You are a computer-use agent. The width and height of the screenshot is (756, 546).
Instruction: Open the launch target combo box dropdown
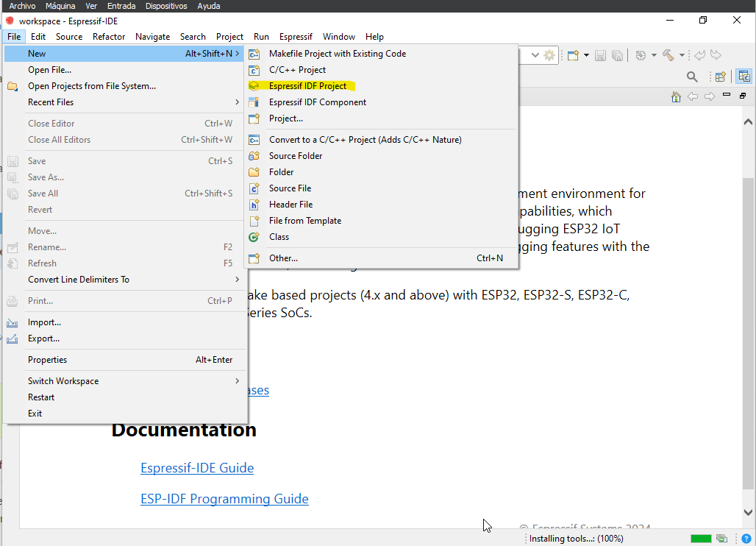(x=535, y=55)
